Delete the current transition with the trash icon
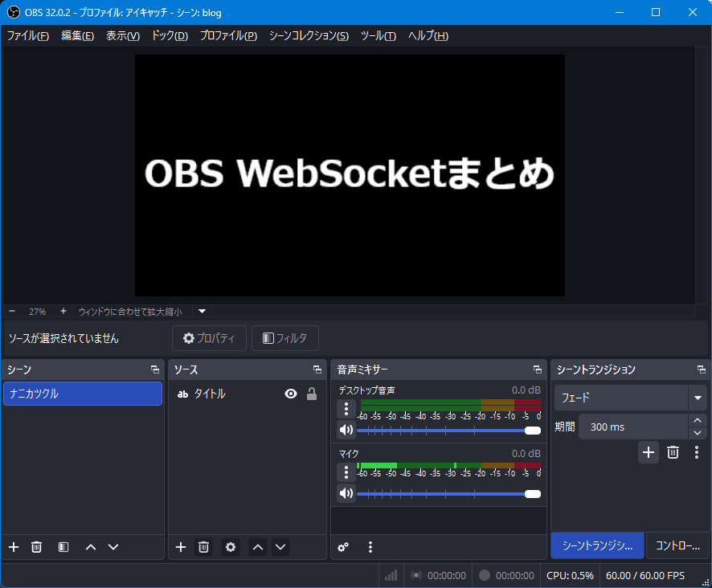 point(673,452)
